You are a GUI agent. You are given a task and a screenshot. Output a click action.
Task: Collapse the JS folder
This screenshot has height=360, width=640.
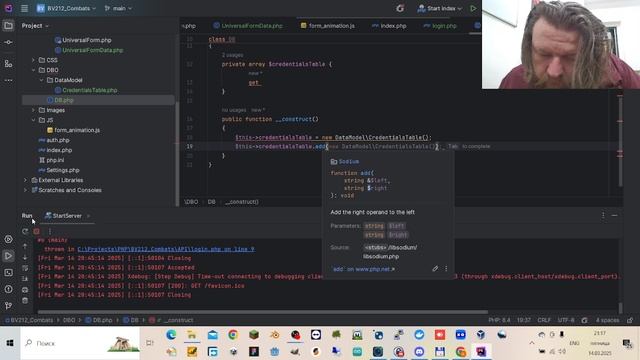(x=33, y=120)
